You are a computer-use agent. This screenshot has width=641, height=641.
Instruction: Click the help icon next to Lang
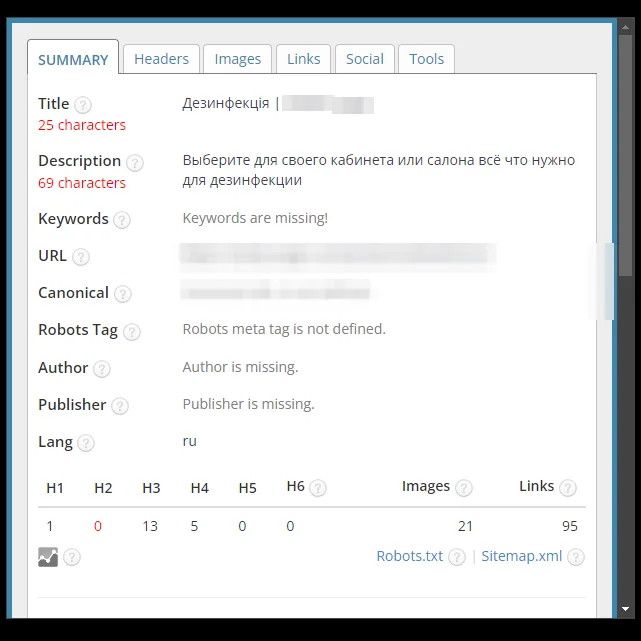(x=86, y=443)
